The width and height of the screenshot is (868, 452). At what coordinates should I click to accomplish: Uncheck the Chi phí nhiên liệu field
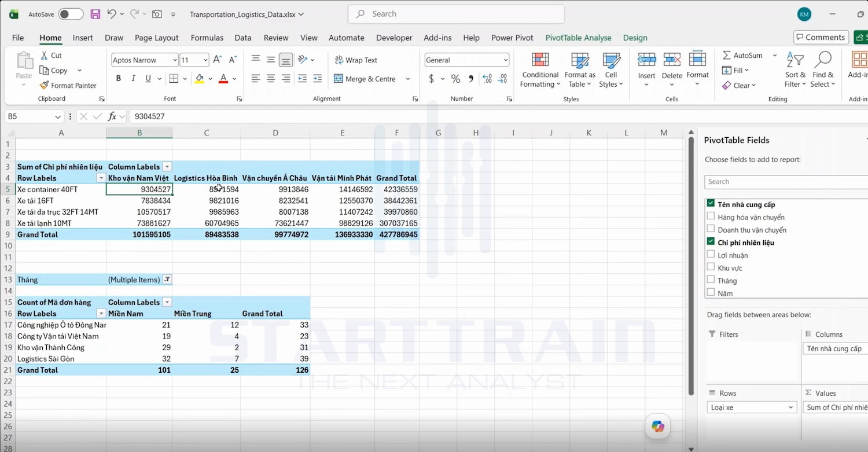711,242
